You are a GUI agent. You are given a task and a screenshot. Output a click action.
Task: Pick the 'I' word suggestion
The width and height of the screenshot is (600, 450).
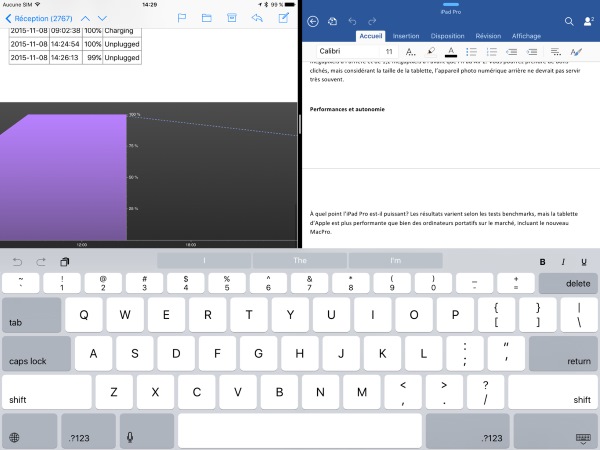[x=204, y=261]
